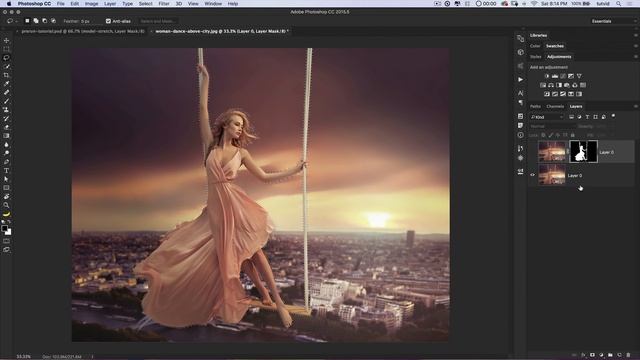Viewport: 640px width, 360px height.
Task: Open status bar document info arrow
Action: click(x=92, y=356)
